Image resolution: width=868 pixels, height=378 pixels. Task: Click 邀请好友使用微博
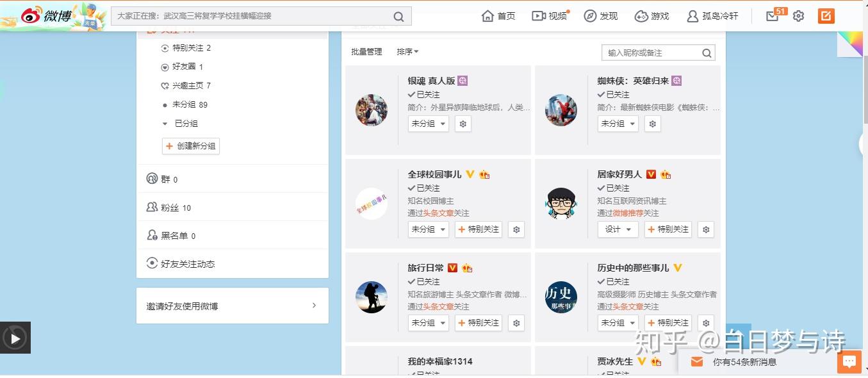tap(232, 306)
